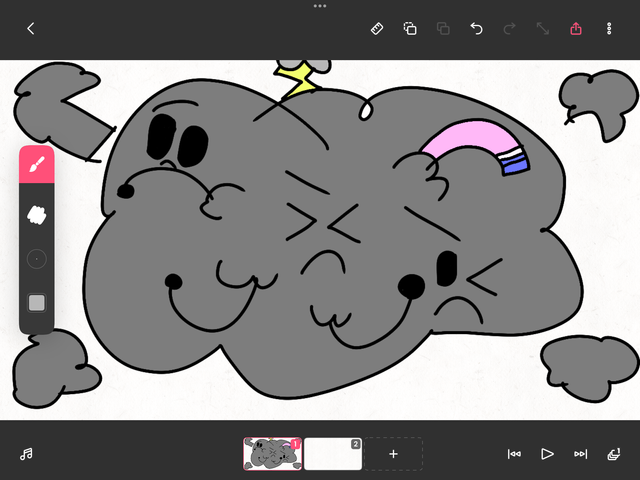Skip to the last frame
640x480 pixels.
tap(580, 454)
